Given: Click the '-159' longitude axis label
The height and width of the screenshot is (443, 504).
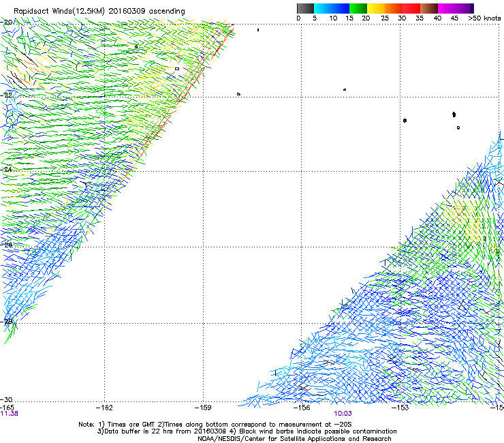Looking at the screenshot, I should coord(203,408).
